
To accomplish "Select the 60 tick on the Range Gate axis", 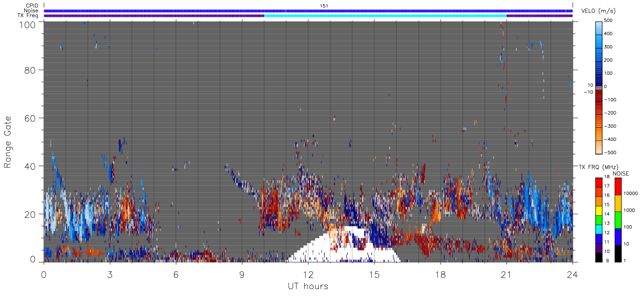I will [x=30, y=118].
